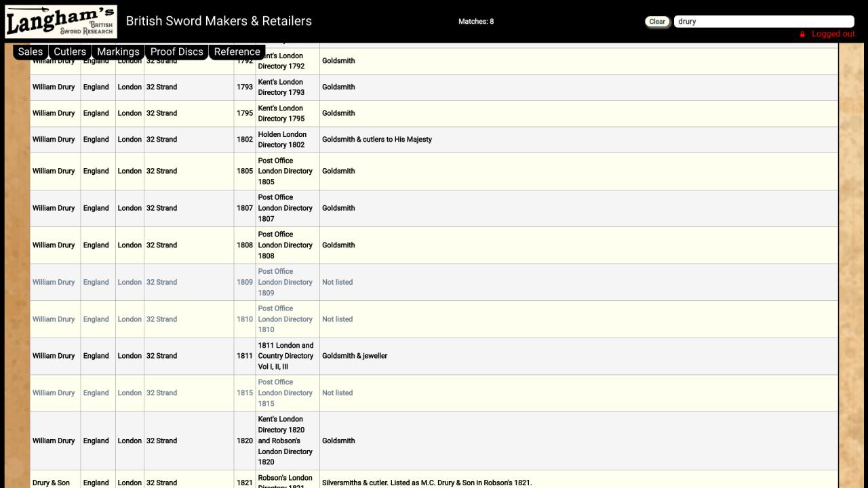
Task: Open the Reference tab
Action: [x=237, y=52]
